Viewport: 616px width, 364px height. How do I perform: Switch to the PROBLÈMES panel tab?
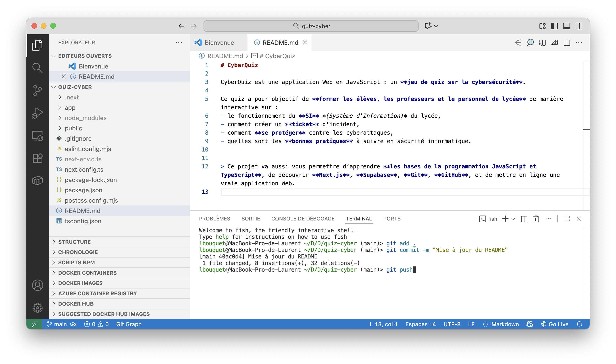pos(214,219)
